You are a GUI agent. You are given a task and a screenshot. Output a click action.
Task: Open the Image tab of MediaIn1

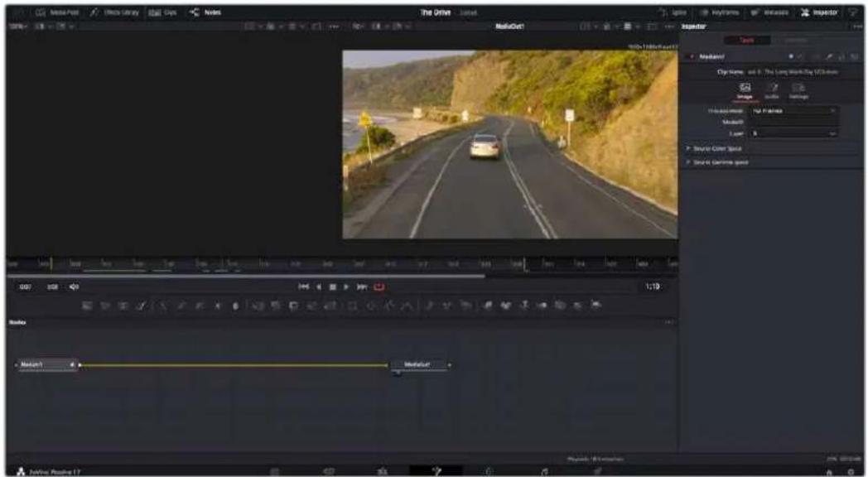pyautogui.click(x=745, y=91)
